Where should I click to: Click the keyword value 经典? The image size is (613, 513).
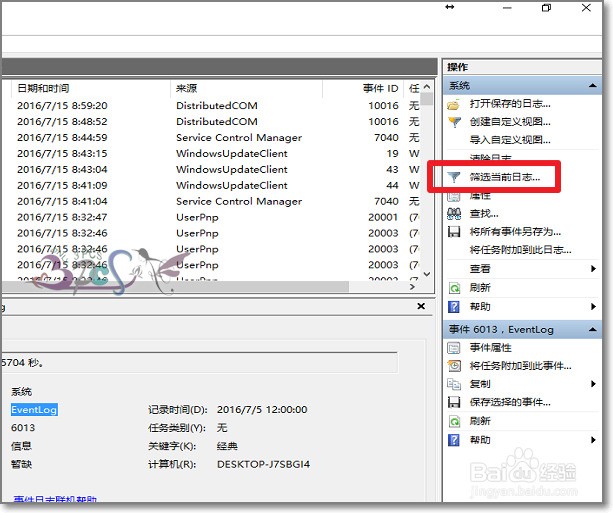pos(227,446)
